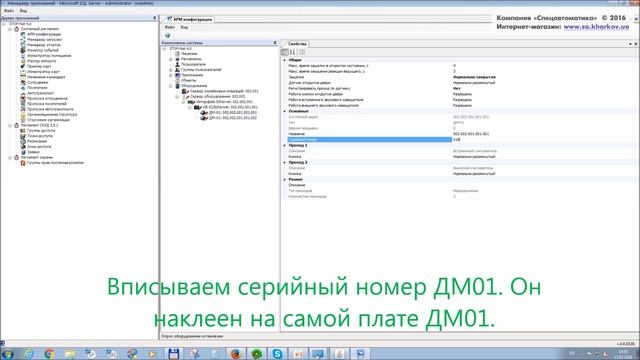Collapse the Проход 1 property category

(284, 145)
